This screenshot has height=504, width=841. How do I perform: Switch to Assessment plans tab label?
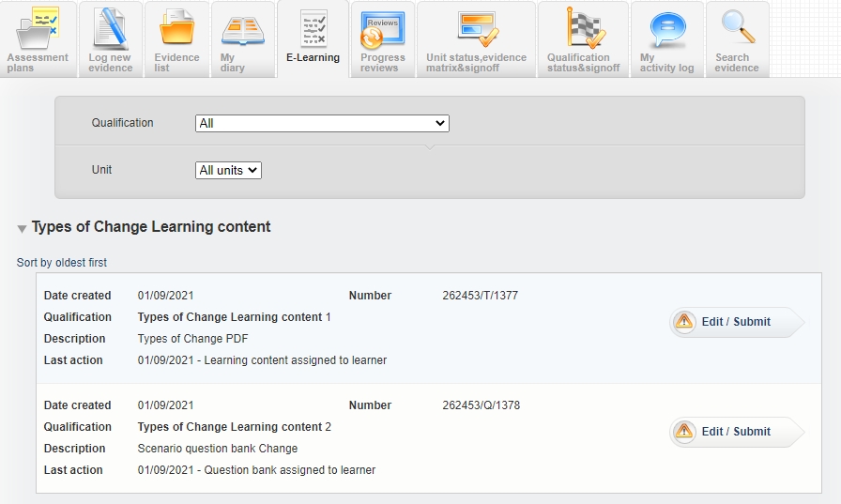click(38, 63)
